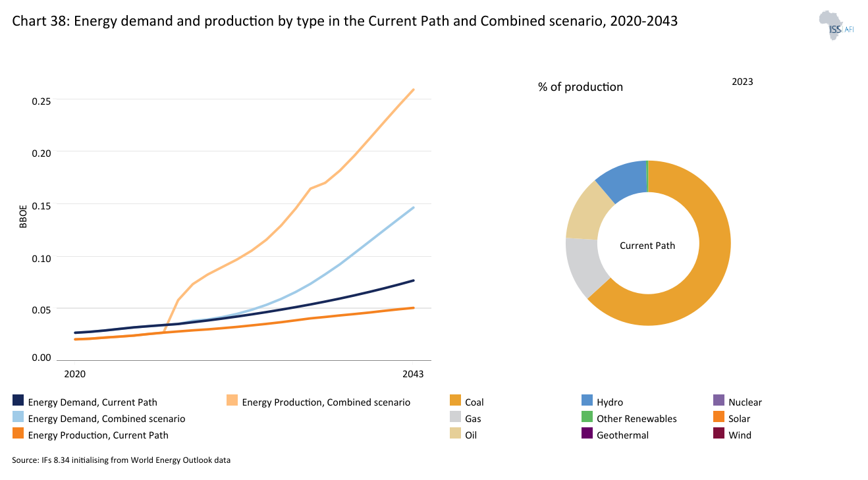Click the Energy Demand, Combined scenario legend swatch
This screenshot has height=480, width=868.
click(18, 417)
